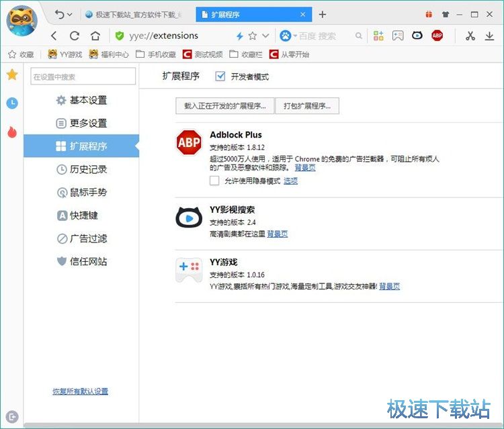Image resolution: width=504 pixels, height=429 pixels.
Task: Click the YY游戏 extension gamepad logo
Action: [x=189, y=270]
